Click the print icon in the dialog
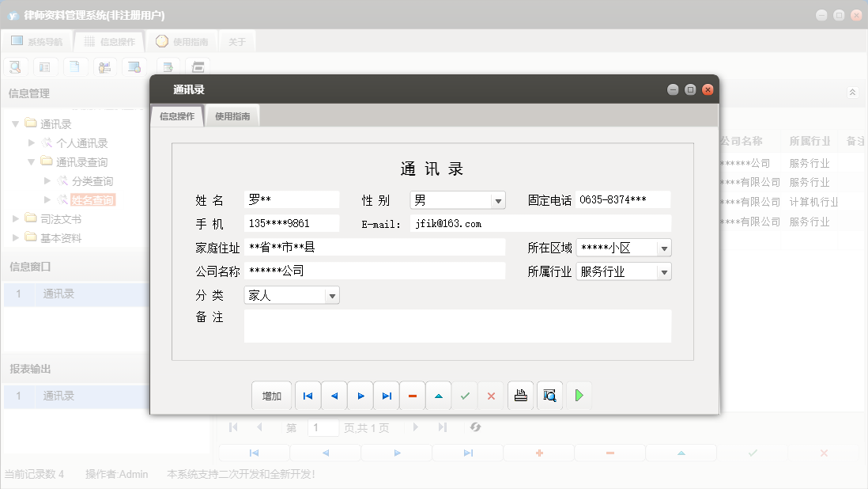 point(520,395)
